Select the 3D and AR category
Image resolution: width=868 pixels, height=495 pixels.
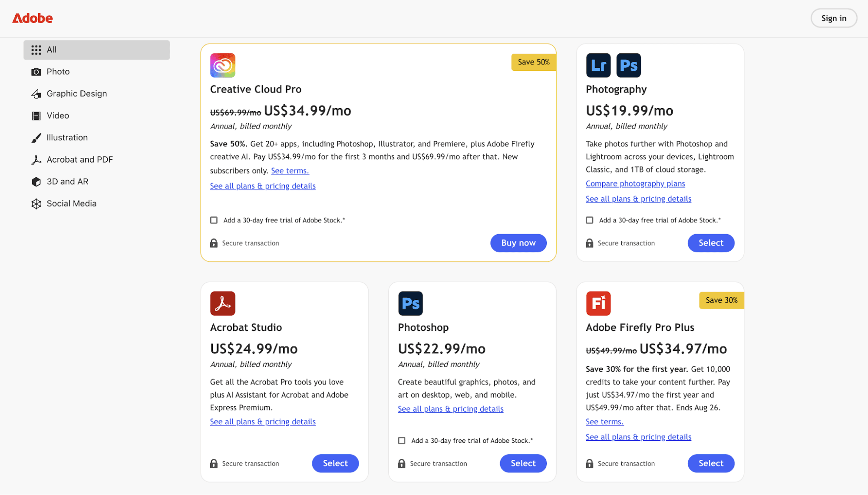[x=97, y=182]
